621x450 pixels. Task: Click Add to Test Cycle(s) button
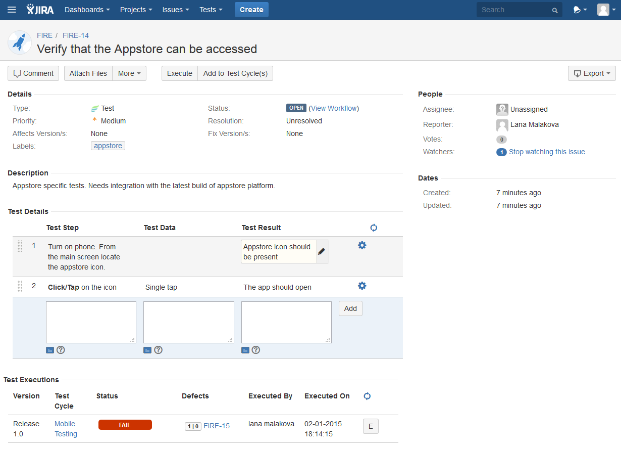(x=235, y=73)
